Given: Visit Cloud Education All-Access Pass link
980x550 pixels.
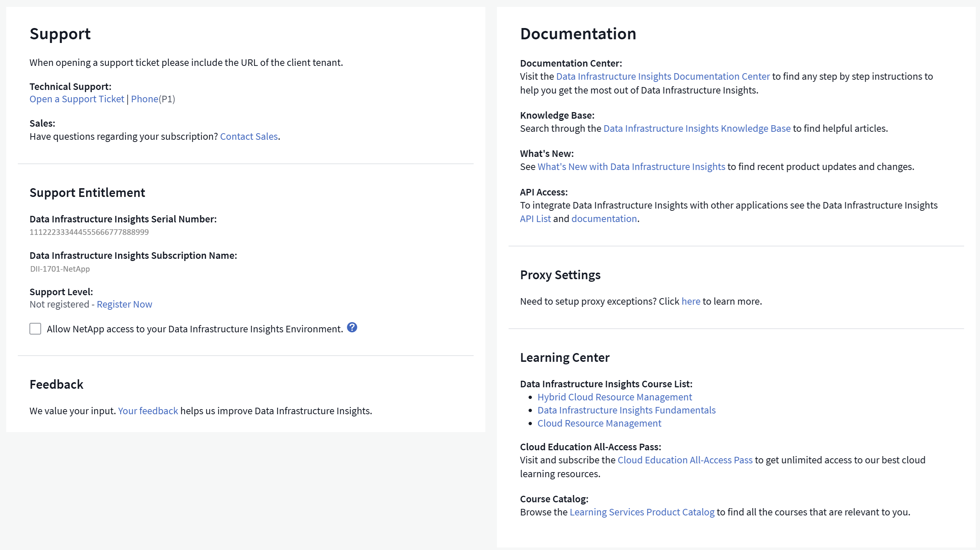Looking at the screenshot, I should tap(685, 460).
